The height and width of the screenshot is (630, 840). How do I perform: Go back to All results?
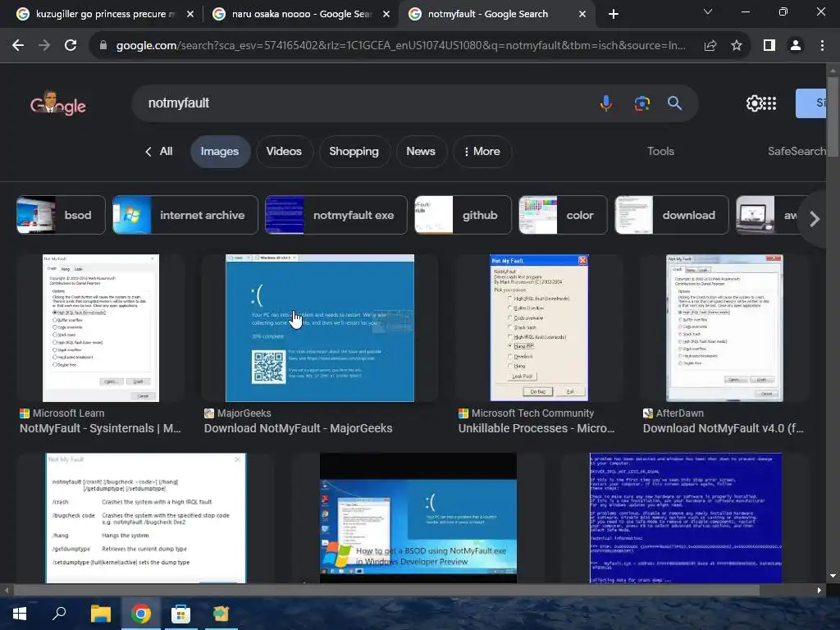(159, 152)
